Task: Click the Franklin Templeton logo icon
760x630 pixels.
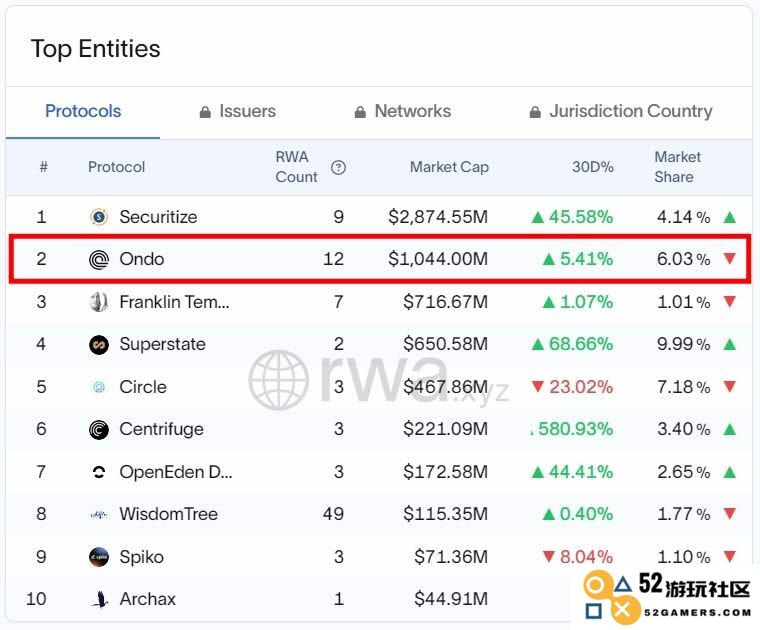Action: tap(99, 302)
